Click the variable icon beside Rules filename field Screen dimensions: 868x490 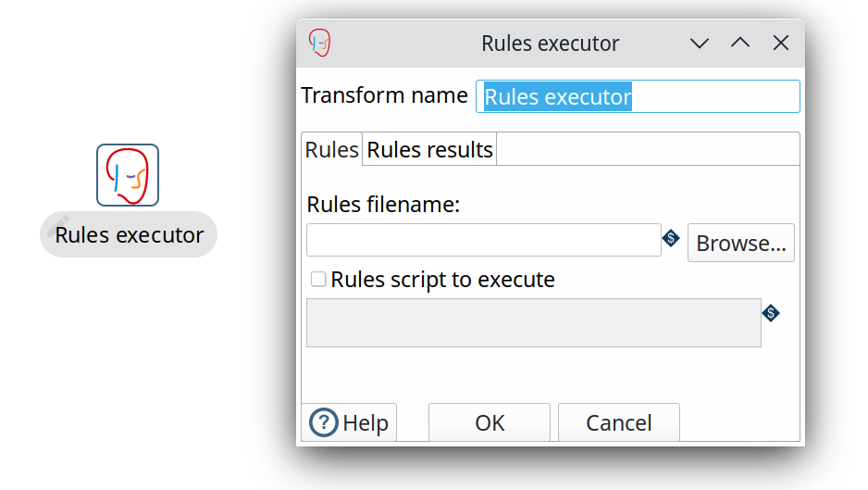pyautogui.click(x=671, y=240)
